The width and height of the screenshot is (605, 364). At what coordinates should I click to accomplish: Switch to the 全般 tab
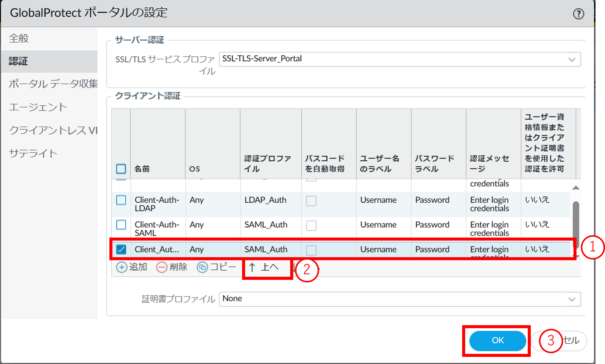pos(19,38)
